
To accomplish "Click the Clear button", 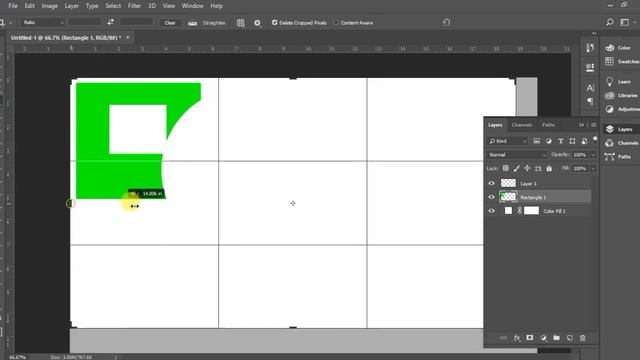I will point(170,23).
